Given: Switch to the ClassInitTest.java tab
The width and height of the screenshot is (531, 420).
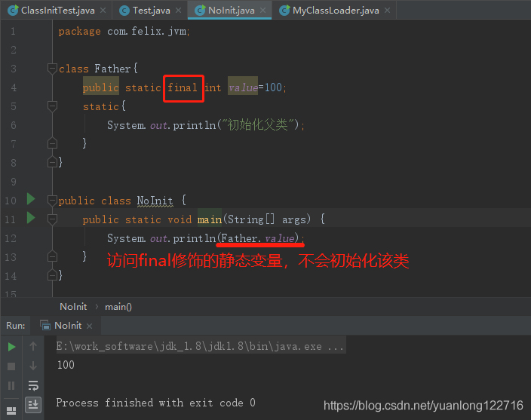Looking at the screenshot, I should pos(57,11).
